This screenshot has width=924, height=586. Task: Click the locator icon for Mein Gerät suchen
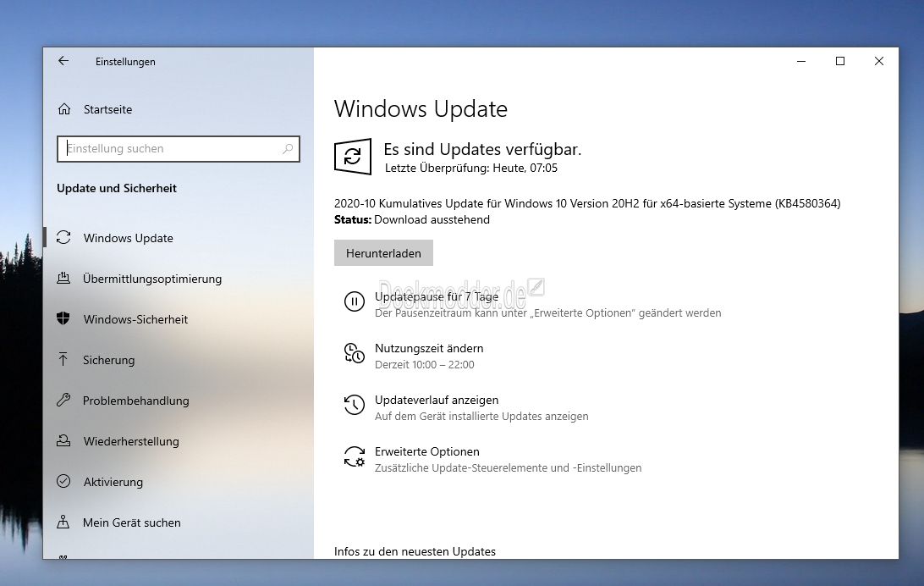pyautogui.click(x=63, y=522)
